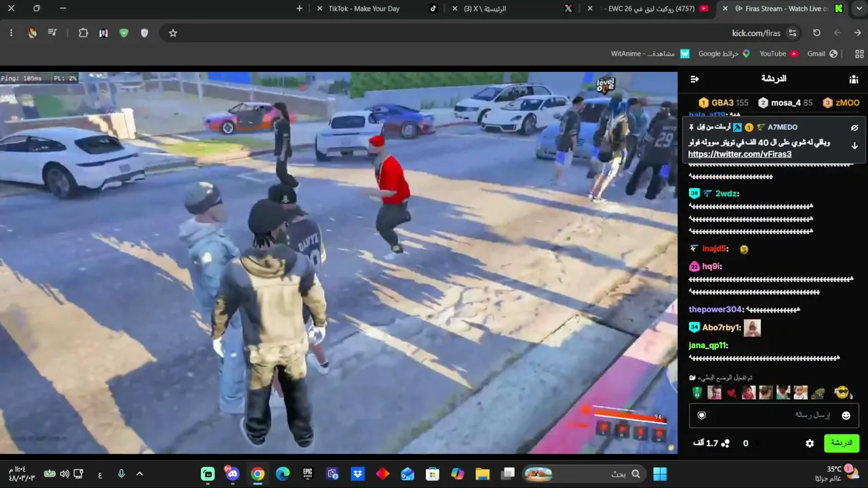Open the YouTube bookmark

(778, 54)
